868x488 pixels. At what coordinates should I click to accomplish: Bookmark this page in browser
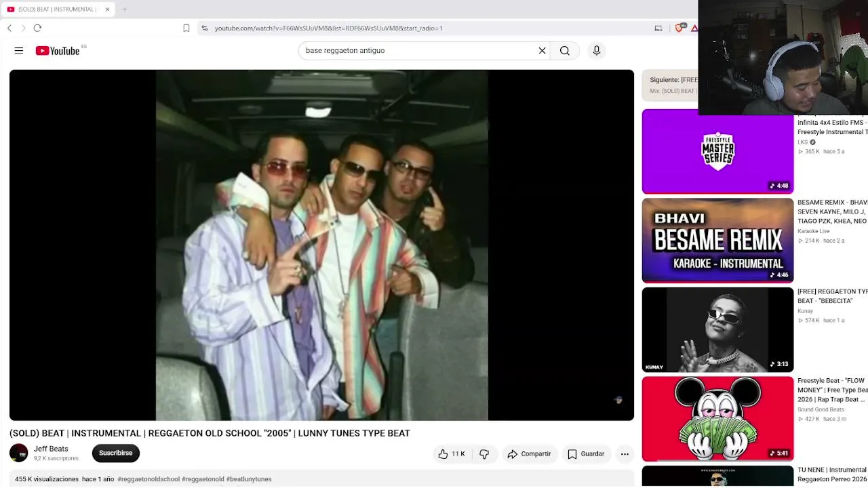(x=186, y=28)
